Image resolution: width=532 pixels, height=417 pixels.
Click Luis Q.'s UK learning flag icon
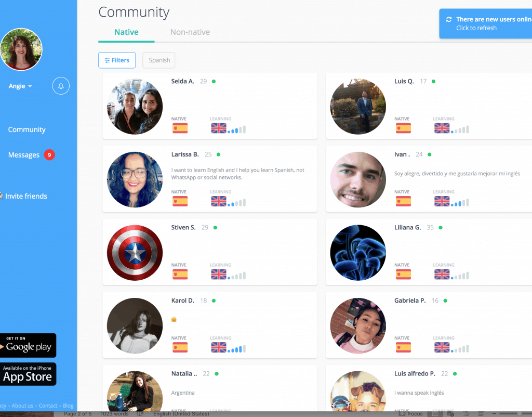point(442,128)
